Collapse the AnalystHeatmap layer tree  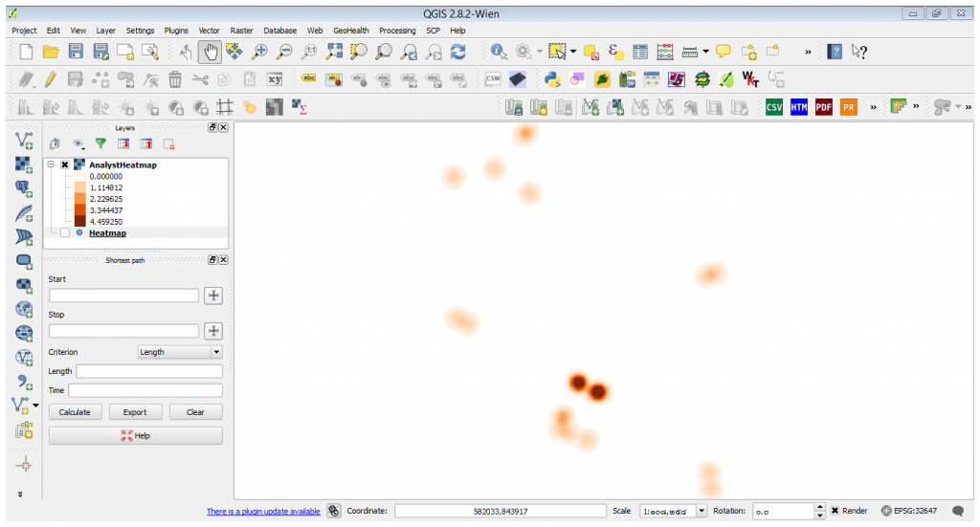click(51, 165)
